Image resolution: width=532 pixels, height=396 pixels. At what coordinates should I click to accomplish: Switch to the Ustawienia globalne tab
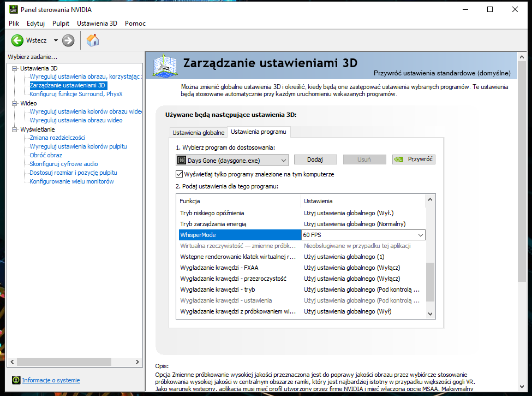click(x=198, y=132)
